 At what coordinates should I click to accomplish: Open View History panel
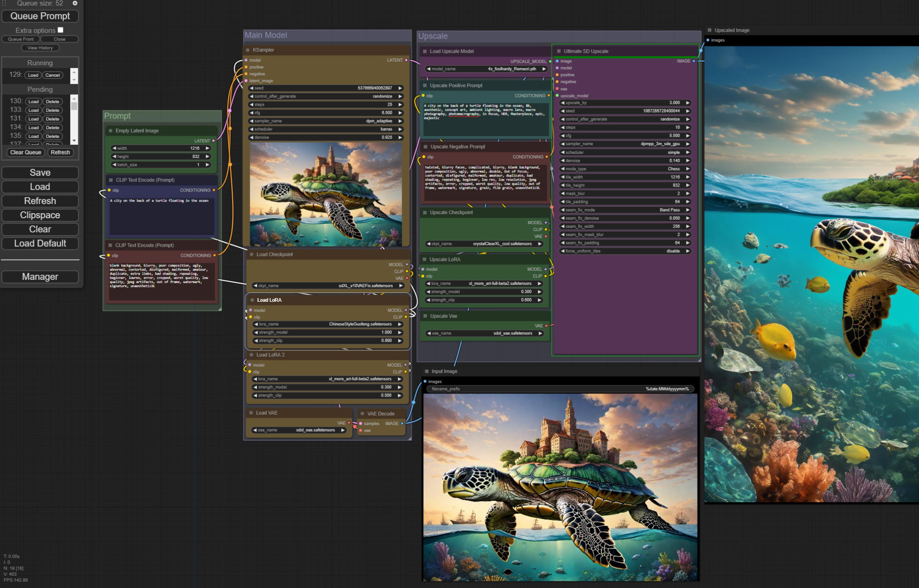[40, 48]
